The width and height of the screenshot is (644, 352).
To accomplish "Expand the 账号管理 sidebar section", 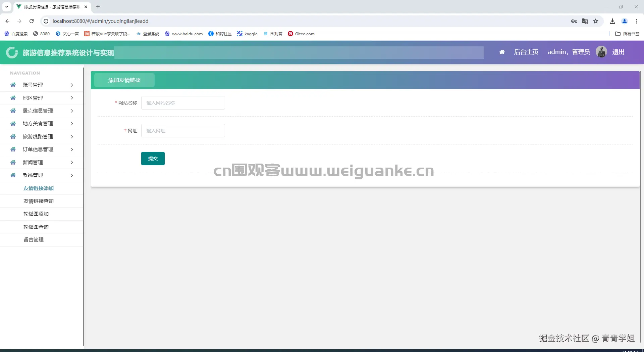I will click(x=33, y=85).
